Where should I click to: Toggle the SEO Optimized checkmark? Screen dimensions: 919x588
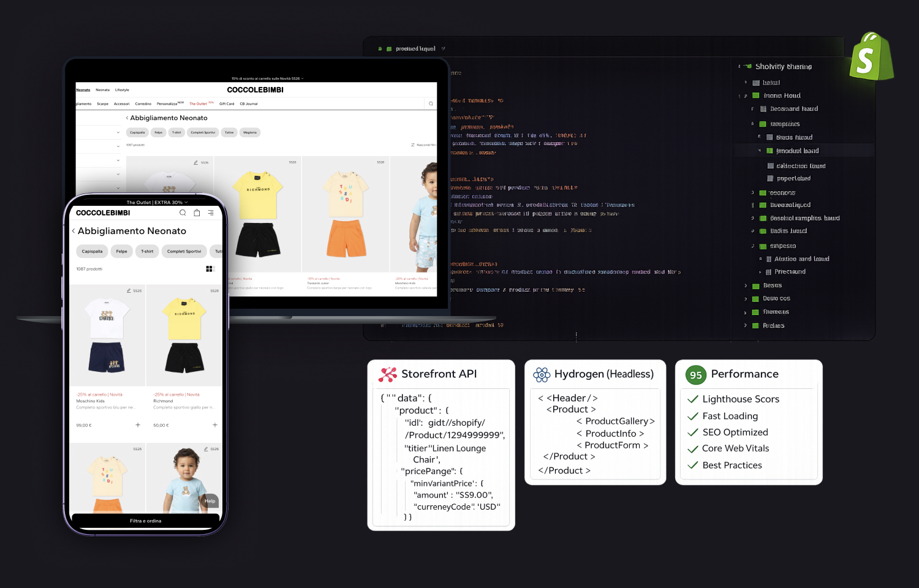pyautogui.click(x=693, y=432)
